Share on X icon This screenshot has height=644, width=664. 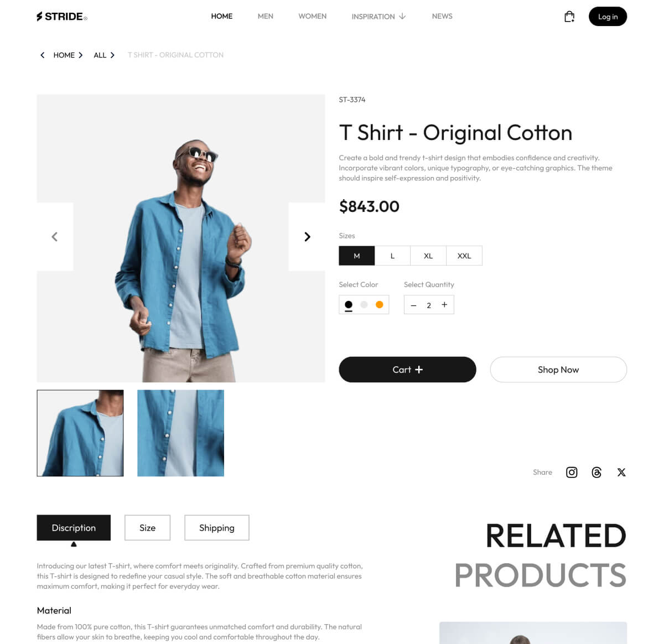pyautogui.click(x=621, y=472)
